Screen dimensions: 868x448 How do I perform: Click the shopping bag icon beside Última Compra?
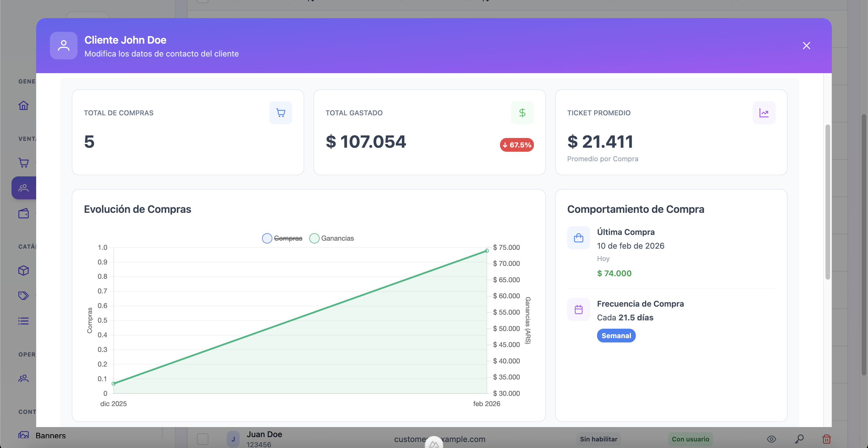pos(578,238)
